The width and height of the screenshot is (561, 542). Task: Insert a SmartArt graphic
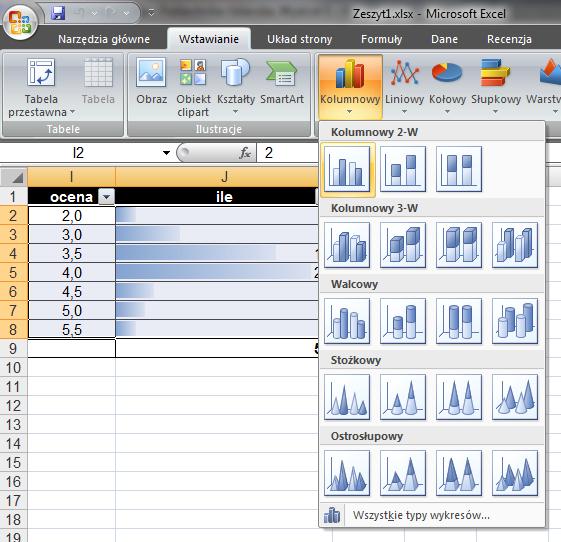click(x=282, y=82)
